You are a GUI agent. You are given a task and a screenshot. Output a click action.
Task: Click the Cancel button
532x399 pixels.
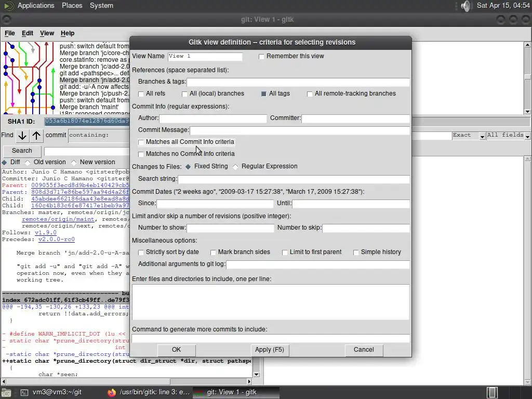click(x=364, y=350)
